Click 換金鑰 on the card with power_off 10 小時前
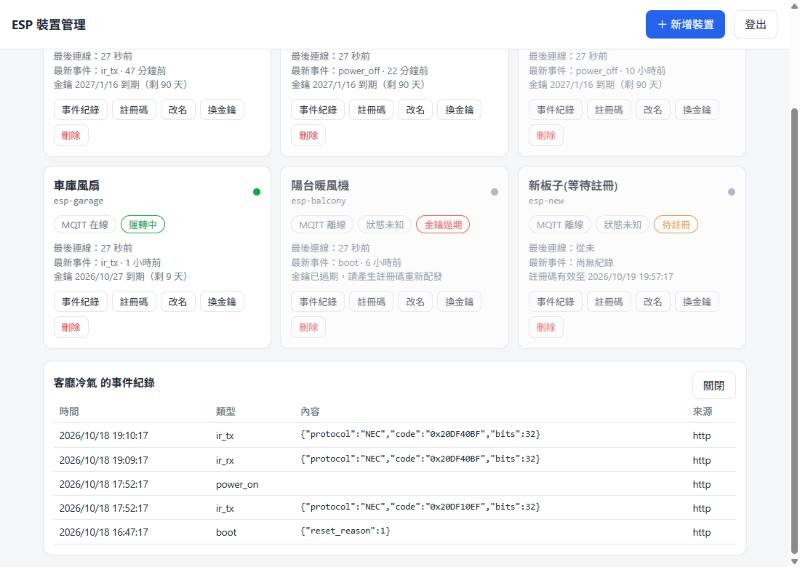The height and width of the screenshot is (567, 800). click(x=697, y=110)
